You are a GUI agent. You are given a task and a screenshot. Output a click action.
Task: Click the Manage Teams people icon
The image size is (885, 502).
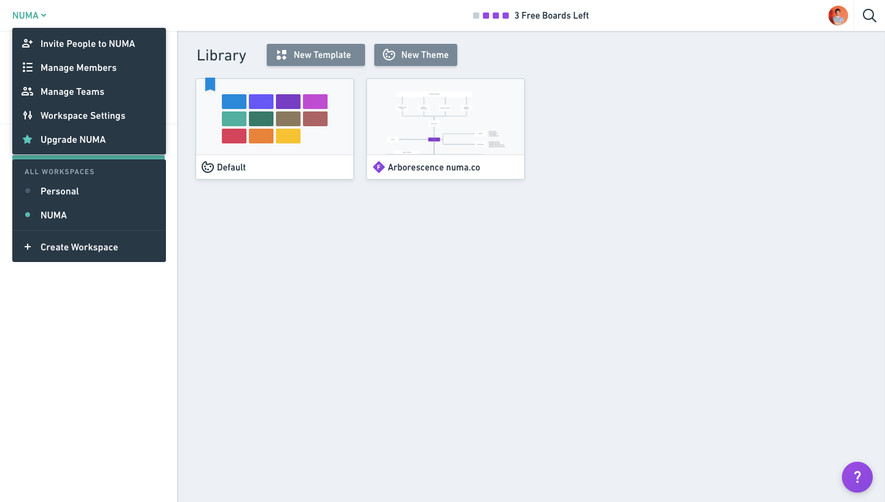click(x=27, y=91)
